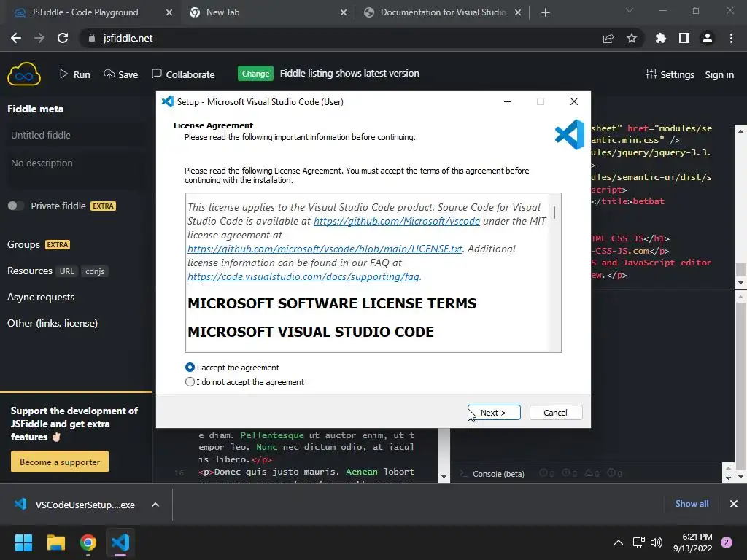Click license text scrollbar thumb
The width and height of the screenshot is (747, 560).
[554, 212]
